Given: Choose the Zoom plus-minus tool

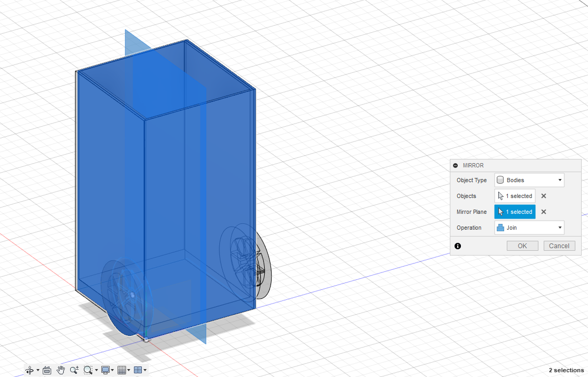Looking at the screenshot, I should coord(74,370).
